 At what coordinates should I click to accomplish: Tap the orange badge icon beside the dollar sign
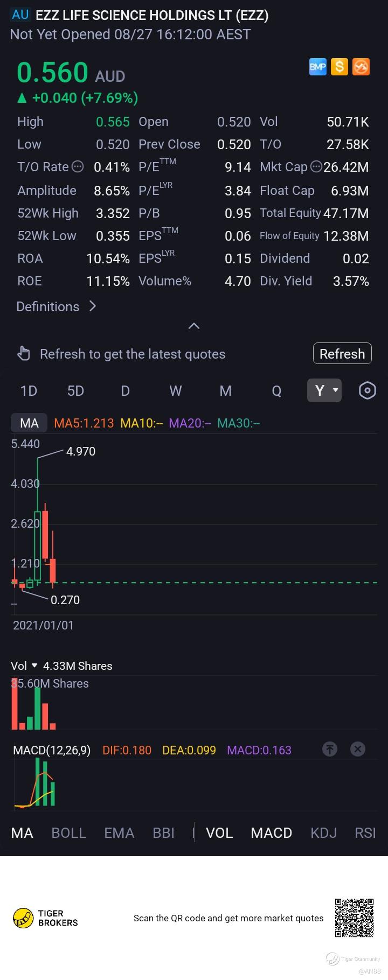(x=361, y=67)
